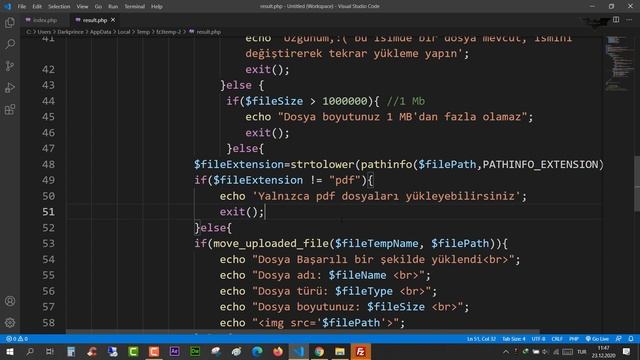640x360 pixels.
Task: Open the Source Control view
Action: [x=10, y=66]
